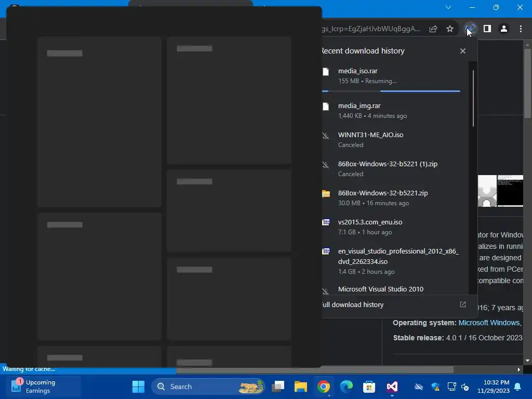Follow the Microsoft Windows link
Screen dimensions: 532x399
point(489,323)
